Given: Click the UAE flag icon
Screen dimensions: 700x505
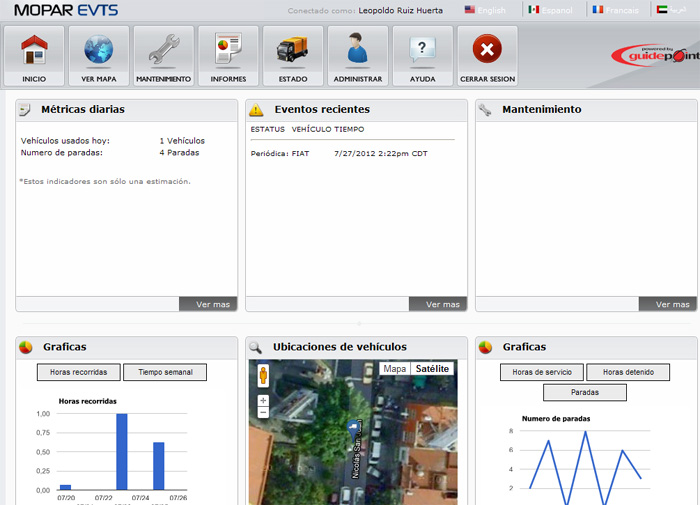Looking at the screenshot, I should [662, 9].
